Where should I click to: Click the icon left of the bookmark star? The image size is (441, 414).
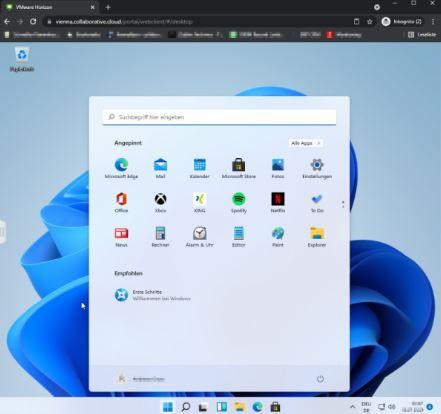[x=356, y=22]
